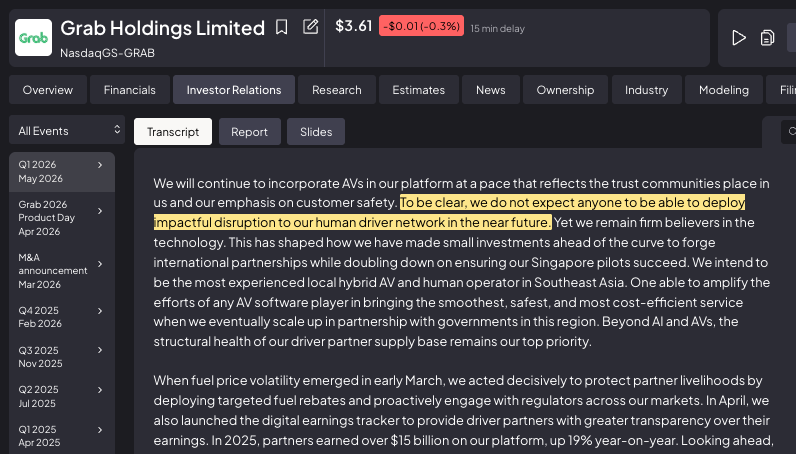Switch to the Research tab
This screenshot has width=796, height=454.
(x=337, y=90)
